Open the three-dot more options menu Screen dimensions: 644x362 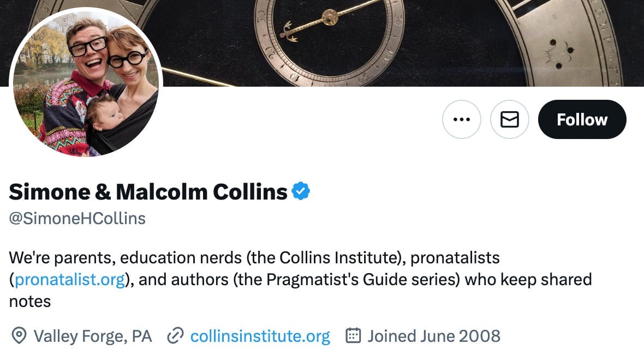click(x=462, y=119)
